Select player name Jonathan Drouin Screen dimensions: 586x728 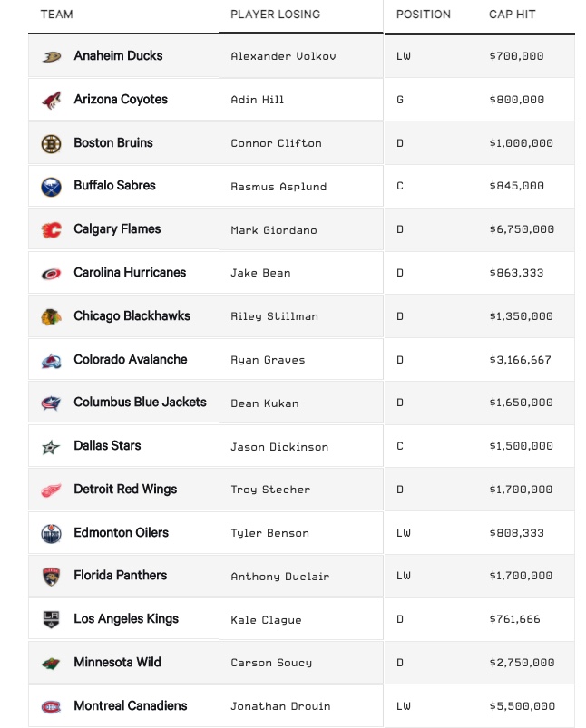click(x=280, y=706)
